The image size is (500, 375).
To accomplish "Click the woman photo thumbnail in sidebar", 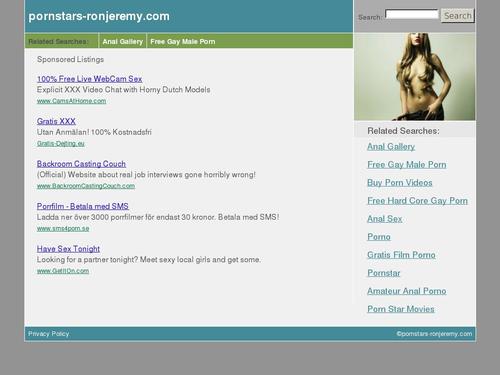I will pyautogui.click(x=415, y=76).
